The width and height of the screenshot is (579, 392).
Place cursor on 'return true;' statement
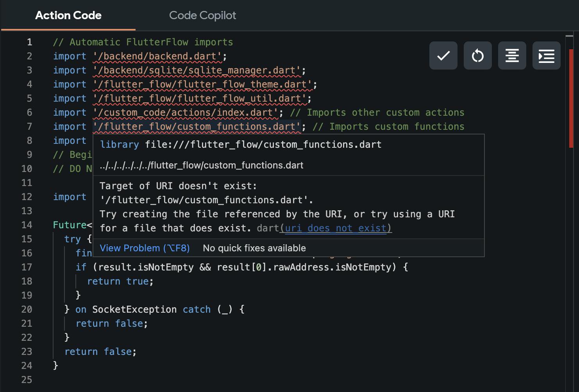point(120,281)
